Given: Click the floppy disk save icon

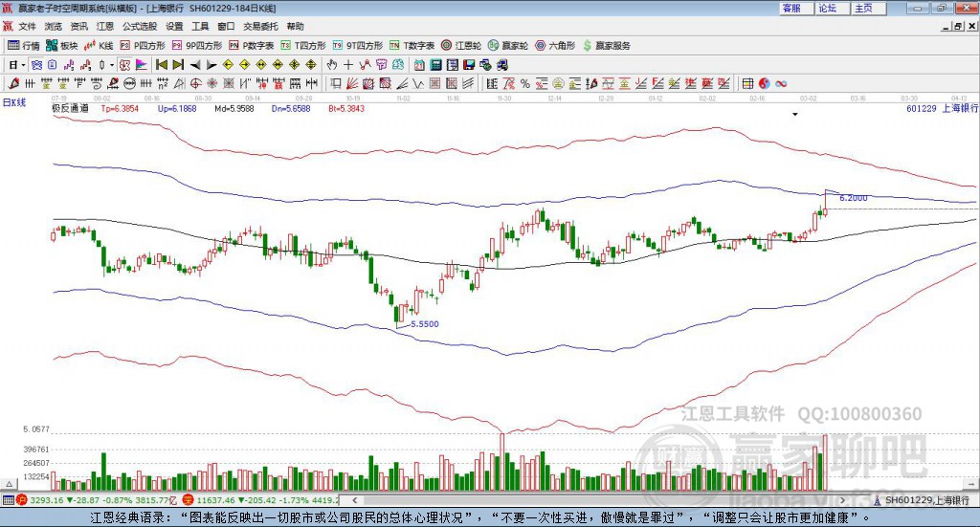Looking at the screenshot, I should coord(469,65).
